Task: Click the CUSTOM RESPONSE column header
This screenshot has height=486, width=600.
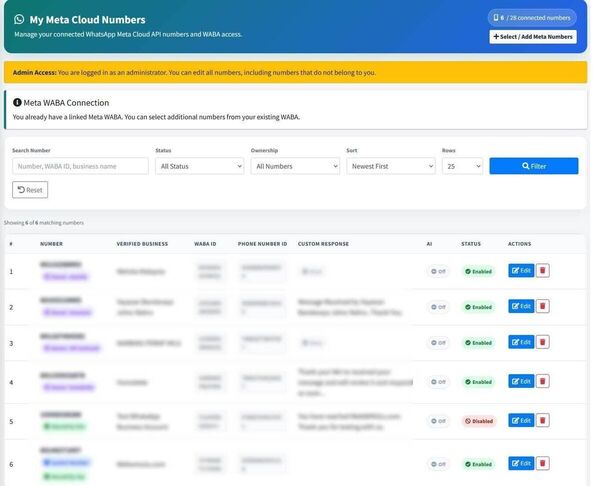Action: pos(323,244)
